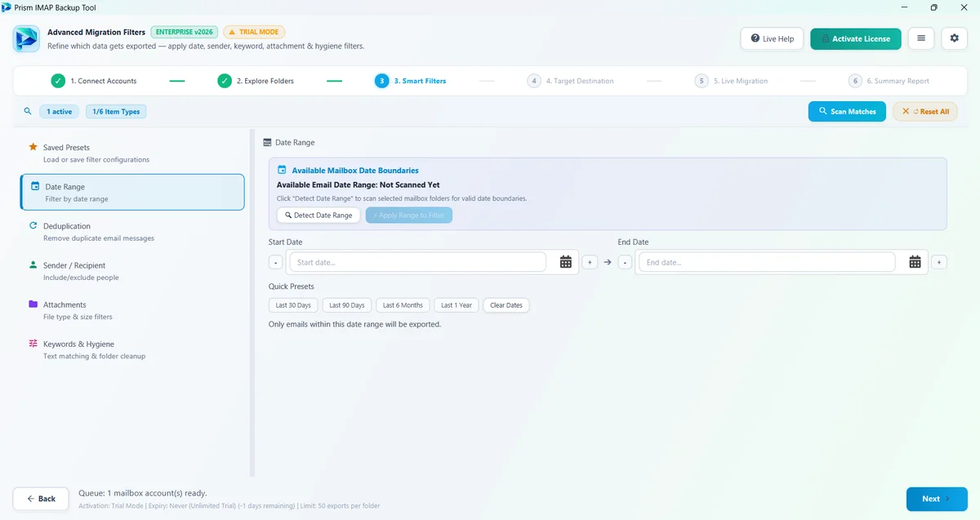
Task: Open Start Date calendar picker icon
Action: pos(566,262)
